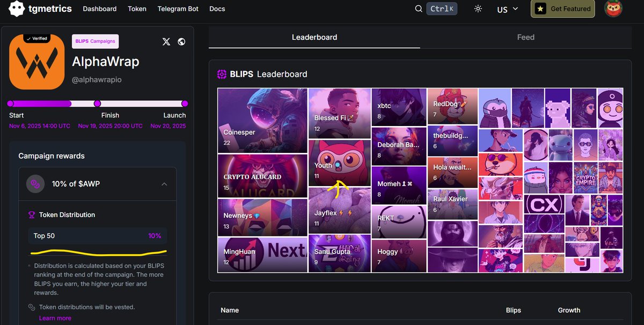The image size is (644, 325).
Task: Open the Sanu Gupta leaderboard tile
Action: pos(340,253)
